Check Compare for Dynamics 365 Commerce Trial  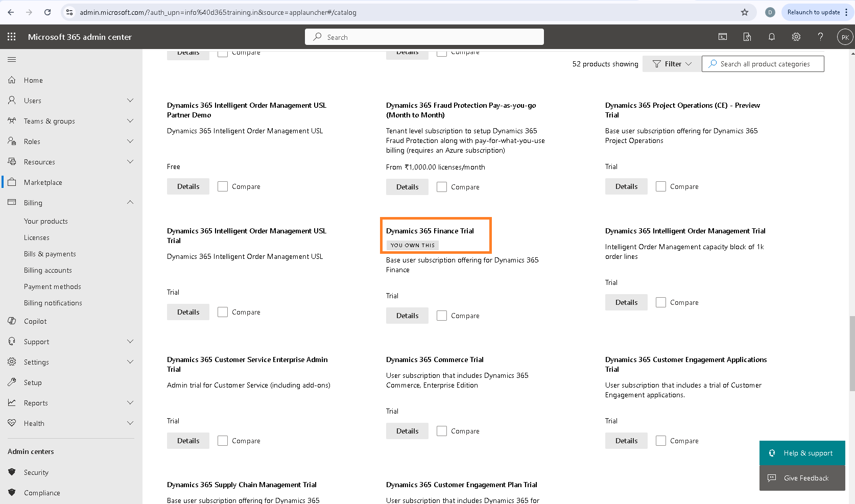click(442, 431)
